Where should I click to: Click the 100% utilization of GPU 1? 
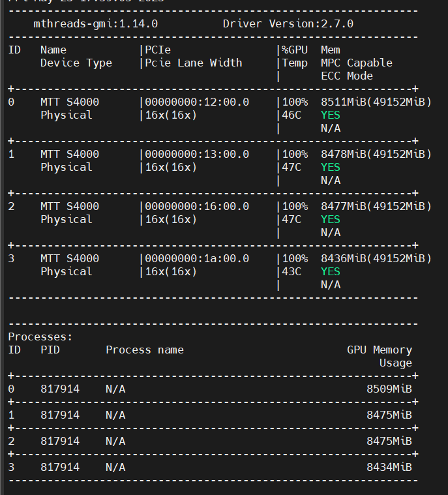(295, 155)
